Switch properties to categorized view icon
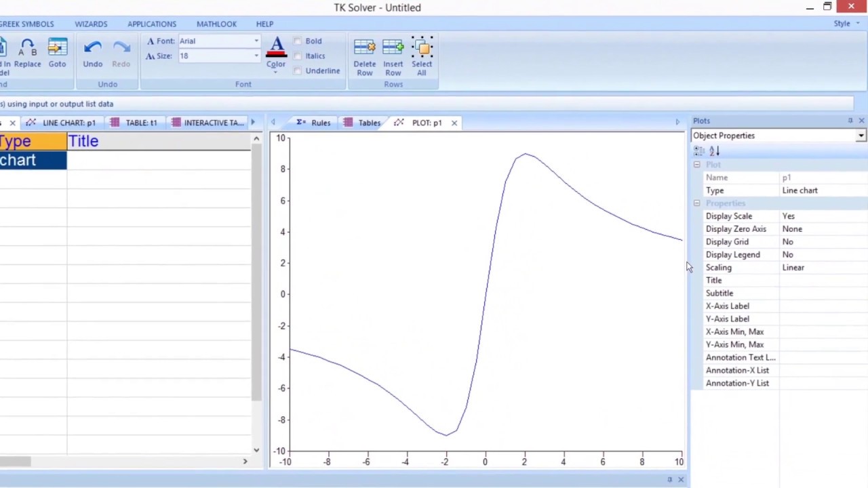The height and width of the screenshot is (488, 868). pos(699,150)
